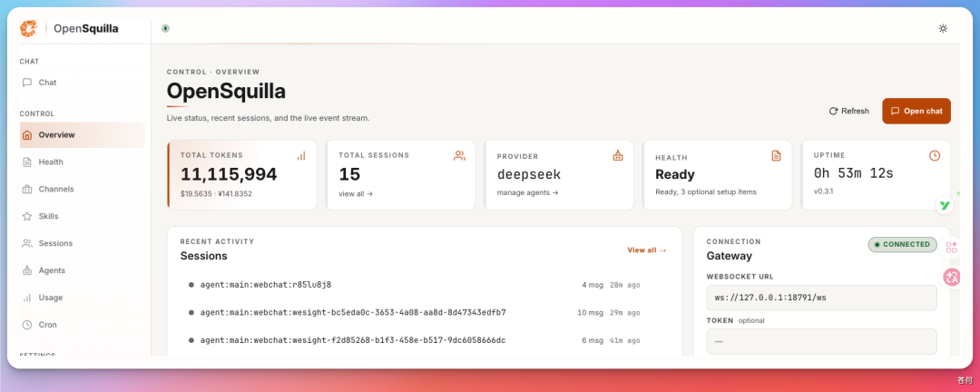
Task: Follow the 'view all →' link
Action: [x=356, y=194]
